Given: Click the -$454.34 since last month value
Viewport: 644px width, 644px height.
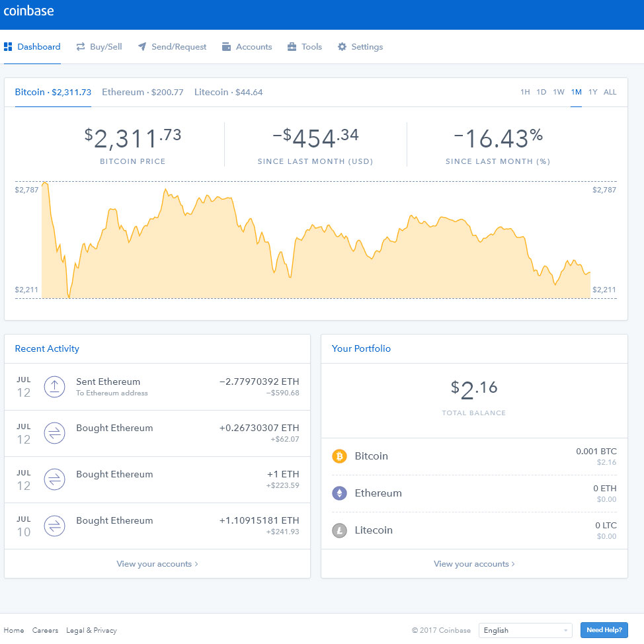Looking at the screenshot, I should click(315, 138).
